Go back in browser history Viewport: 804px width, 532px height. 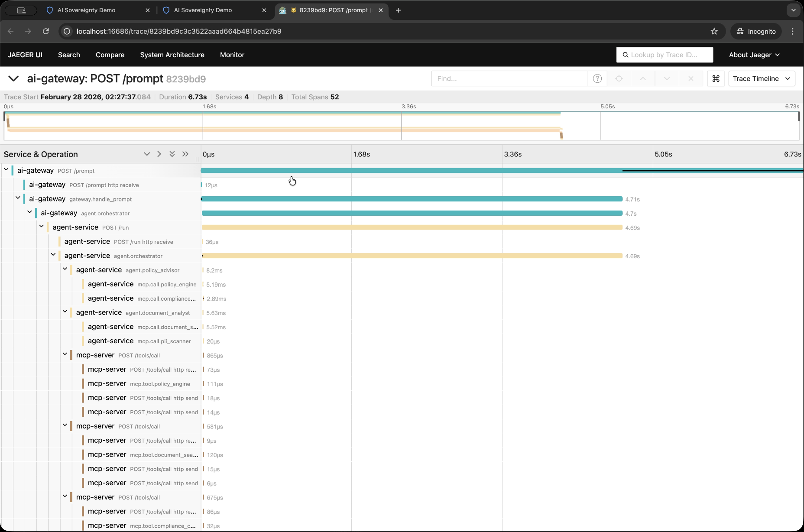[x=11, y=31]
